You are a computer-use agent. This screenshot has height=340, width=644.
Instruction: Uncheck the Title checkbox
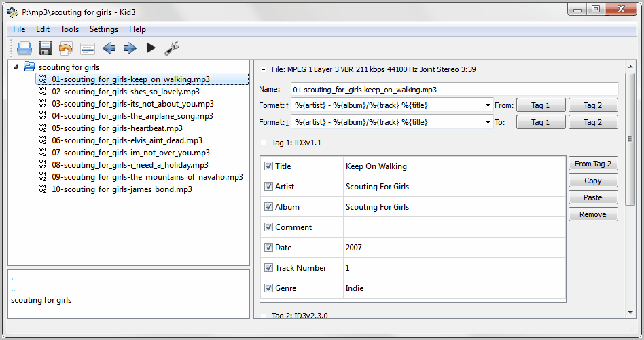268,166
